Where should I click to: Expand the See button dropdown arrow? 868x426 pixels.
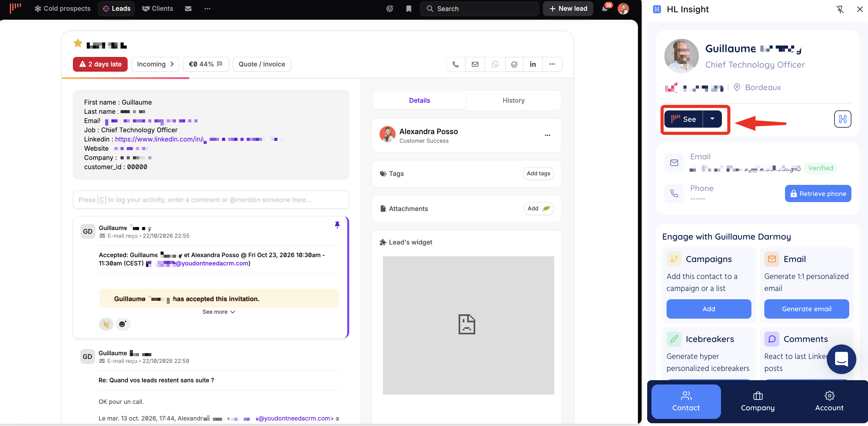point(712,119)
